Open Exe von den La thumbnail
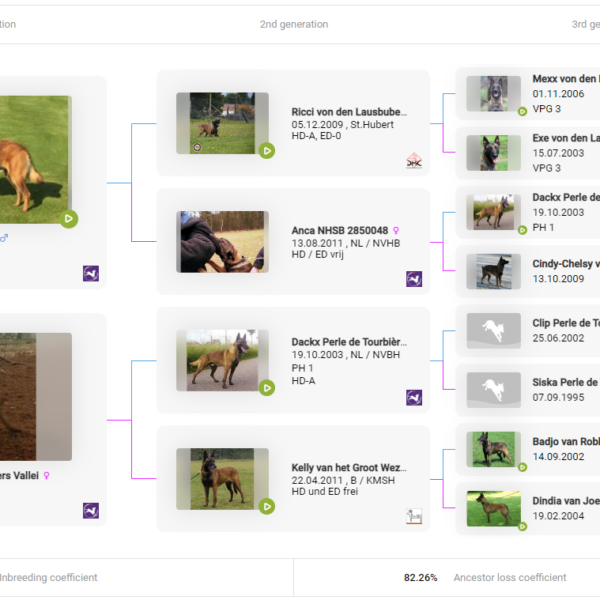This screenshot has height=600, width=600. (x=494, y=153)
